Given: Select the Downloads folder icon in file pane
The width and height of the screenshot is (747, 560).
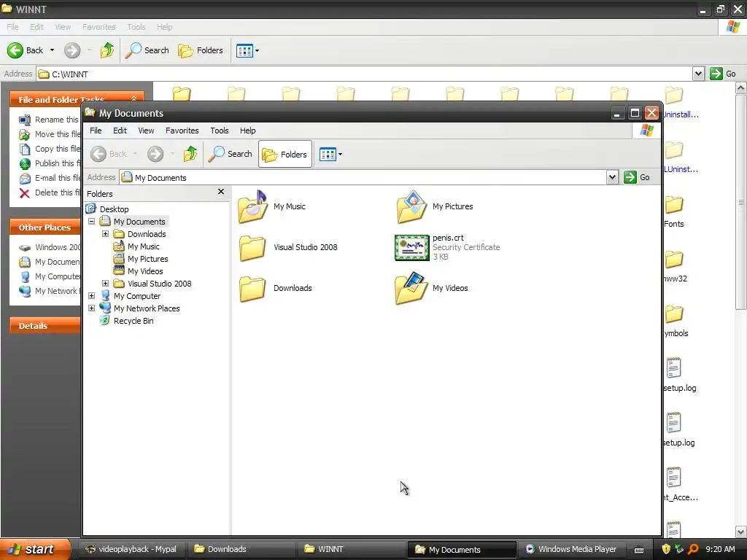Looking at the screenshot, I should [x=252, y=289].
